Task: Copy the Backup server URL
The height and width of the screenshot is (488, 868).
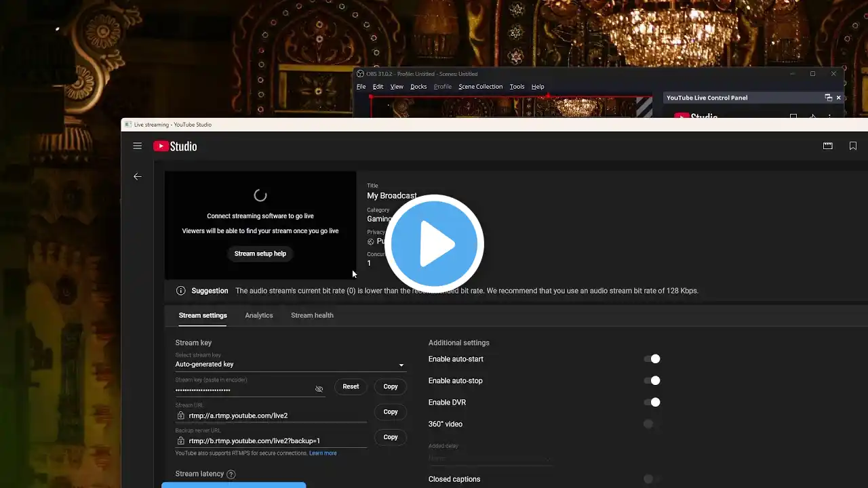Action: (x=391, y=437)
